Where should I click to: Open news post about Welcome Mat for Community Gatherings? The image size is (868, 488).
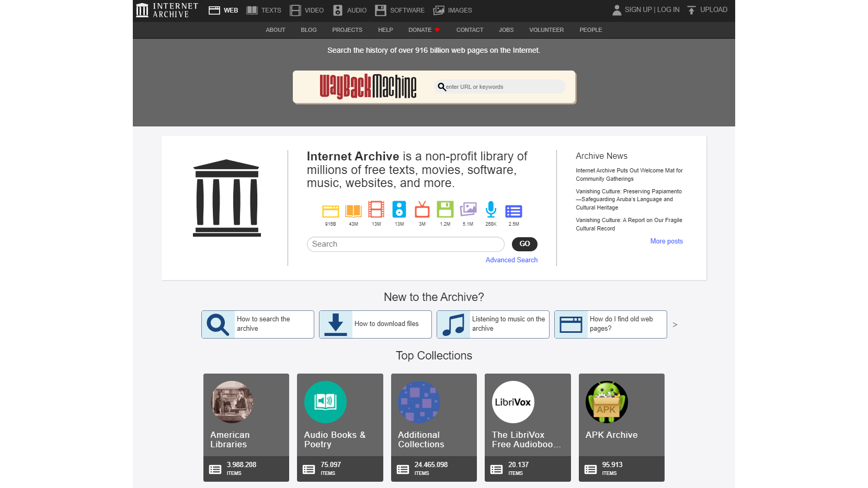coord(629,175)
